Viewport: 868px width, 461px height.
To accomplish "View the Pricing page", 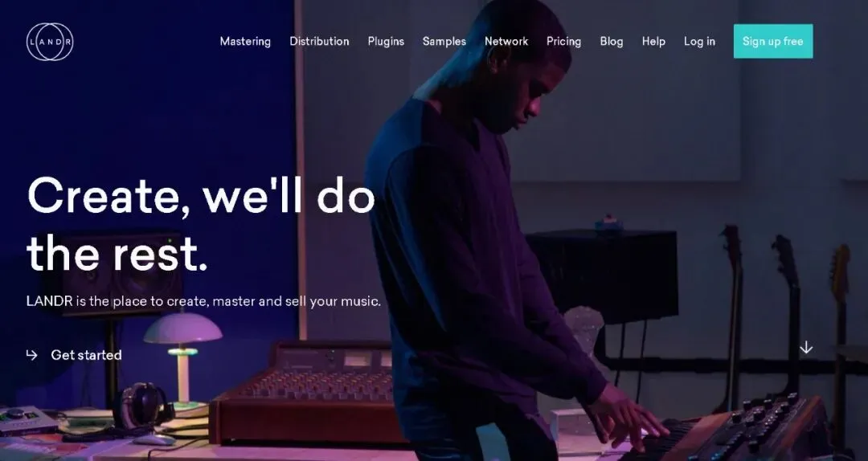I will [563, 42].
